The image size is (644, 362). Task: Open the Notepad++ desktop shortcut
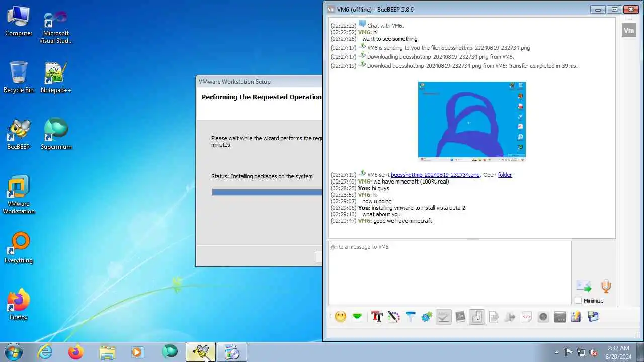56,77
